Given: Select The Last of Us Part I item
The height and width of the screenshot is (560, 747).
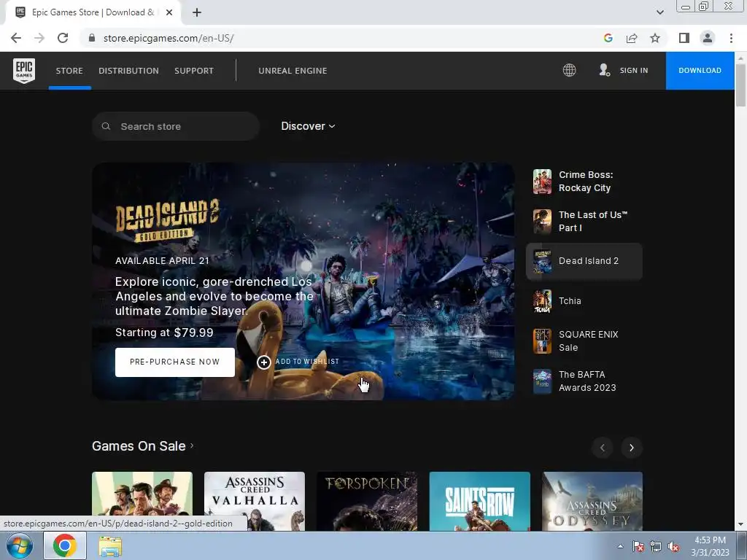Looking at the screenshot, I should coord(584,222).
